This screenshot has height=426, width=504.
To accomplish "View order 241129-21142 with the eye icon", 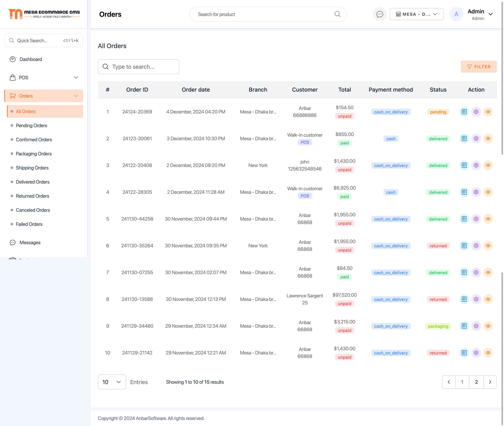I will tap(488, 353).
